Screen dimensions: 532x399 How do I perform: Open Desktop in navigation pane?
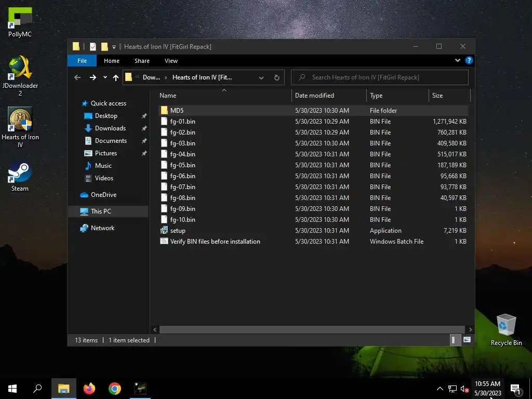point(106,116)
